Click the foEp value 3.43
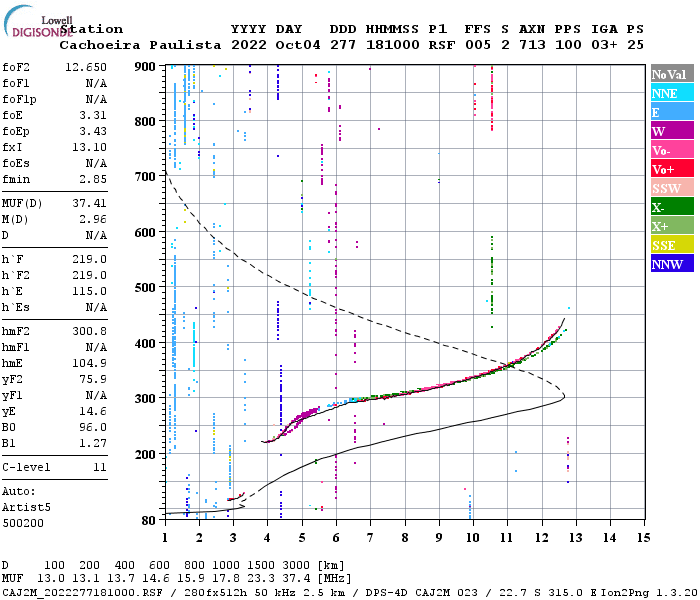Screen dimensions: 700x600 93,131
